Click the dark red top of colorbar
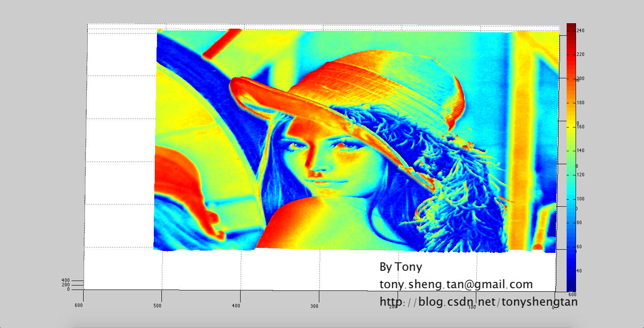This screenshot has height=328, width=644. point(571,28)
